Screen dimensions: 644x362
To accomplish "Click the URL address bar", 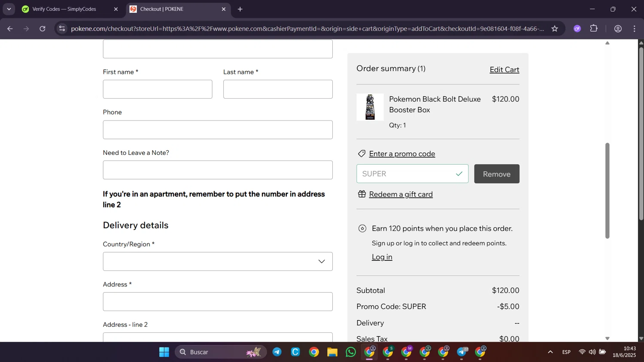I will click(307, 29).
